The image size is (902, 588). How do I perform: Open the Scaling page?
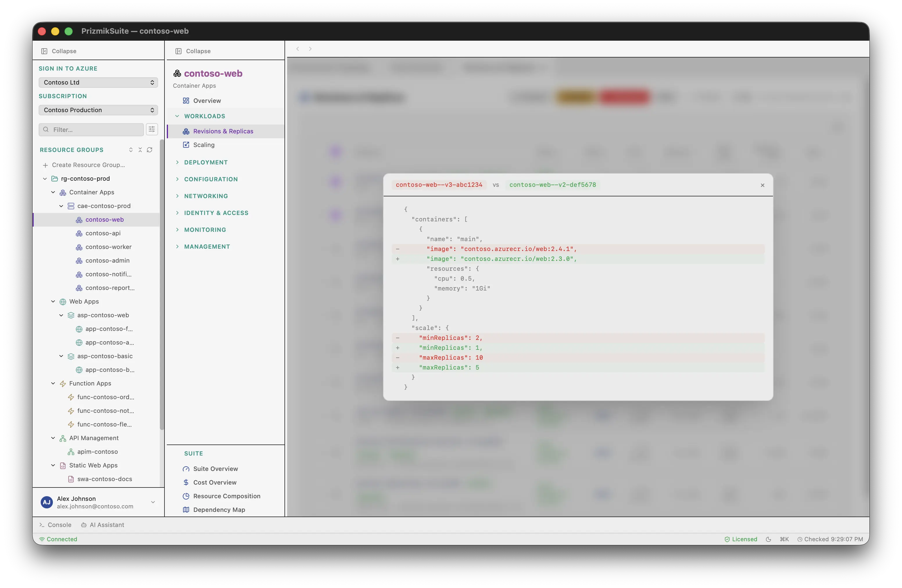pyautogui.click(x=225, y=145)
